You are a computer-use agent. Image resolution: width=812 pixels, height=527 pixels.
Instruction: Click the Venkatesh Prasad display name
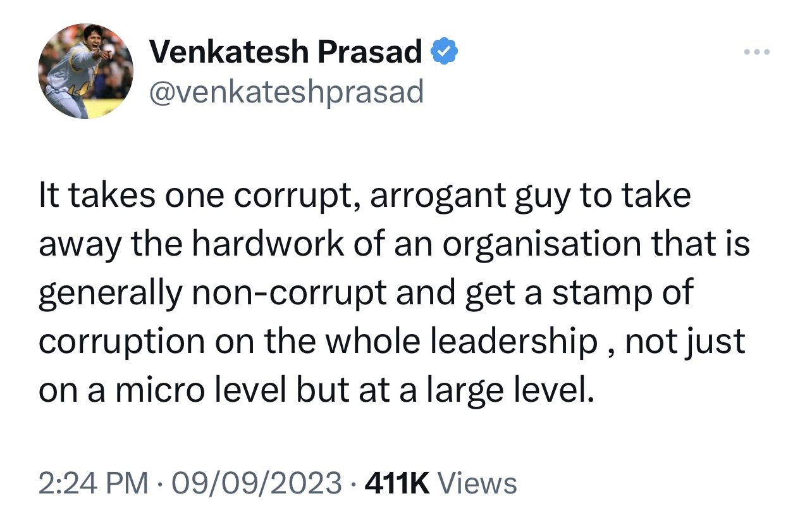coord(285,53)
